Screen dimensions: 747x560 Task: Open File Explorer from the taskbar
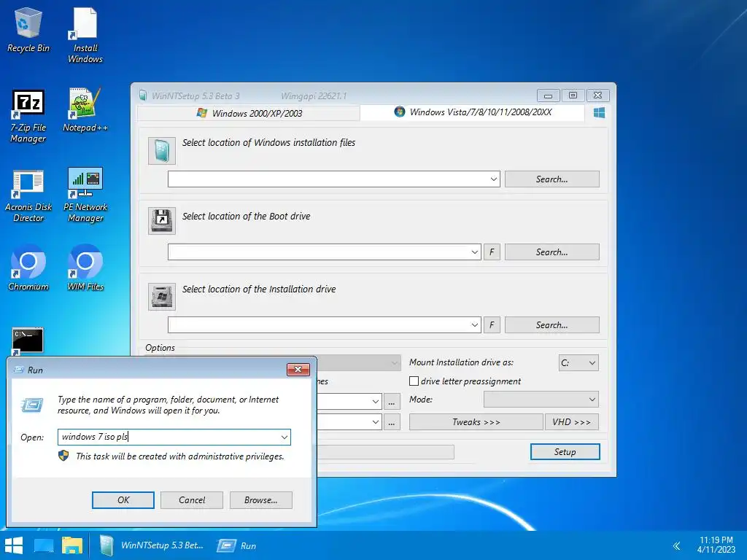click(72, 545)
